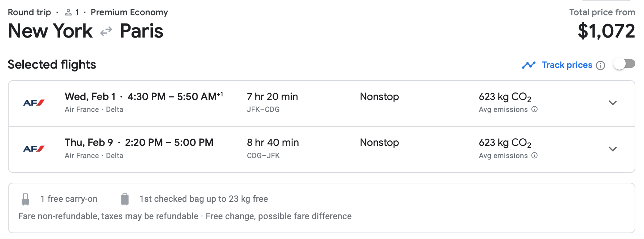Screen dimensions: 644x239
Task: Click the Premium Economy class label
Action: 129,12
